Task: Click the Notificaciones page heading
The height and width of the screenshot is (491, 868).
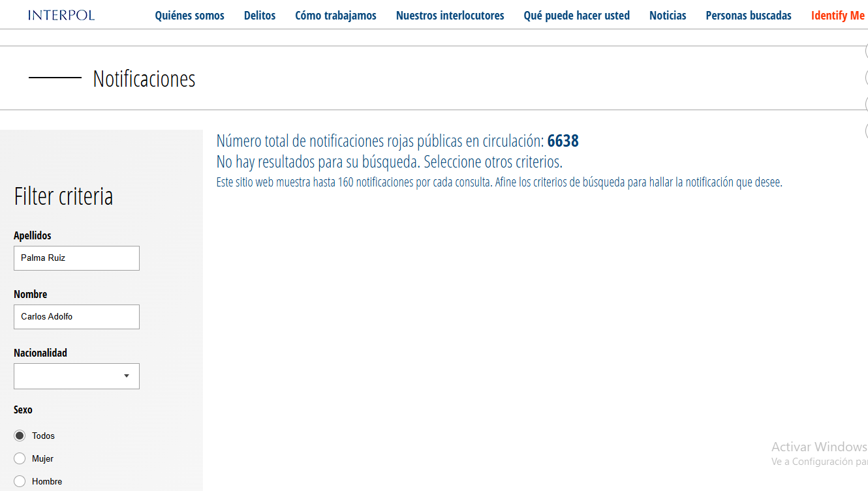Action: coord(144,79)
